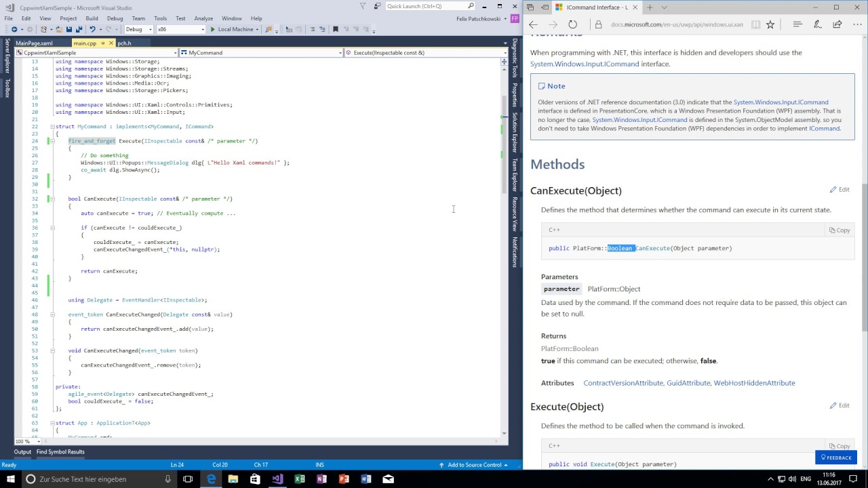Click the Copy button for CanExecute code
This screenshot has height=488, width=868.
[x=840, y=230]
